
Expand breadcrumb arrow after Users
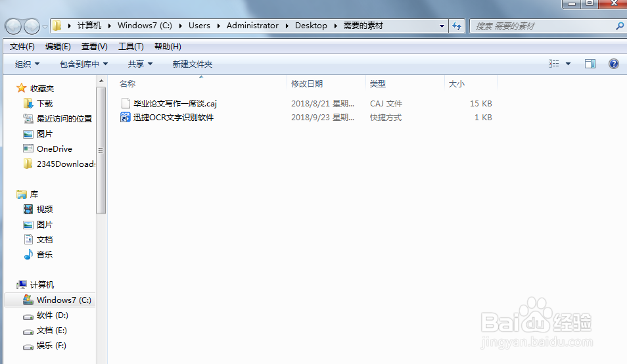tap(218, 26)
